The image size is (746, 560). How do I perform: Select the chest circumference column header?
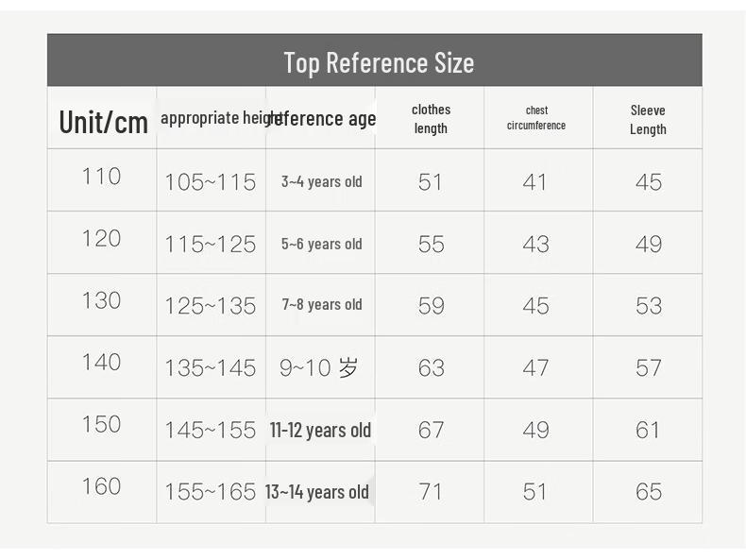tap(536, 117)
